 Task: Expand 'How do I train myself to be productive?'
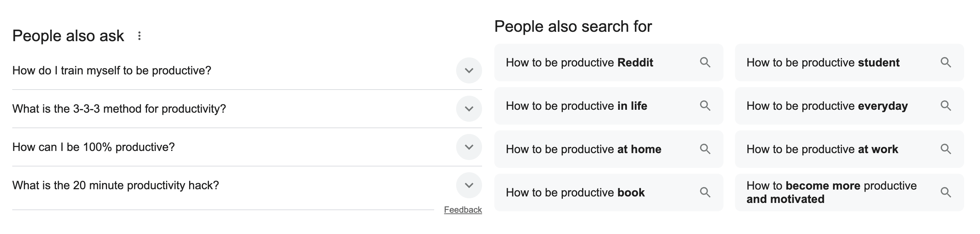(469, 70)
